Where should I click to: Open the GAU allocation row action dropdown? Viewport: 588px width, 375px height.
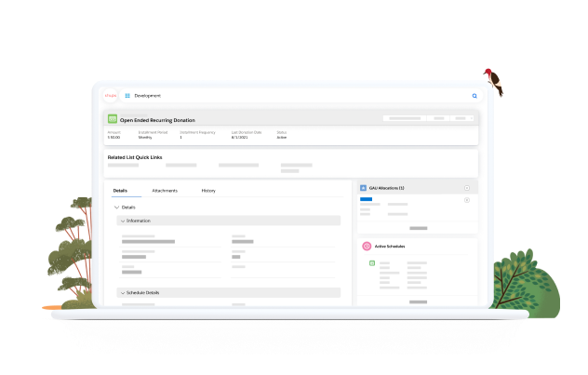(x=467, y=200)
